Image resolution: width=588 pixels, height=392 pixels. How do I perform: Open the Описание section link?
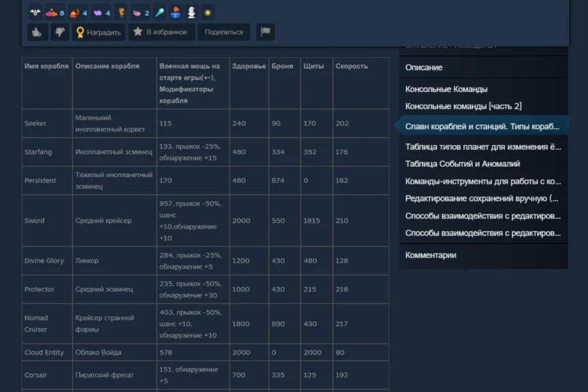tap(424, 67)
